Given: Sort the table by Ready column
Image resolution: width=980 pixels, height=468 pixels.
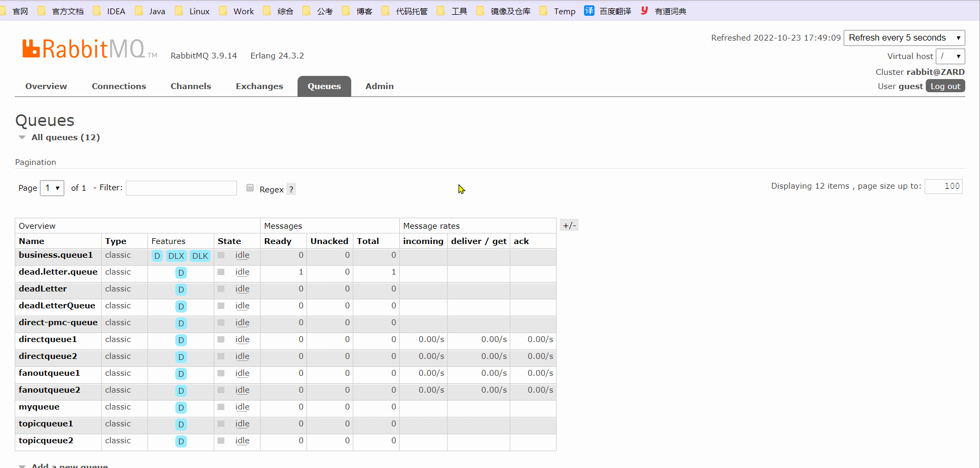Looking at the screenshot, I should coord(278,241).
